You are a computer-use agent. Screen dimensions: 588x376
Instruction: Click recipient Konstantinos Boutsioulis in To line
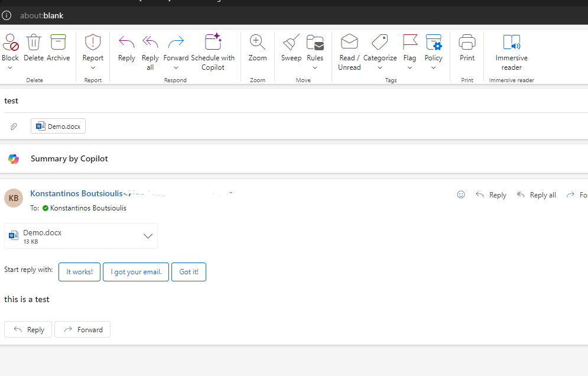tap(88, 208)
